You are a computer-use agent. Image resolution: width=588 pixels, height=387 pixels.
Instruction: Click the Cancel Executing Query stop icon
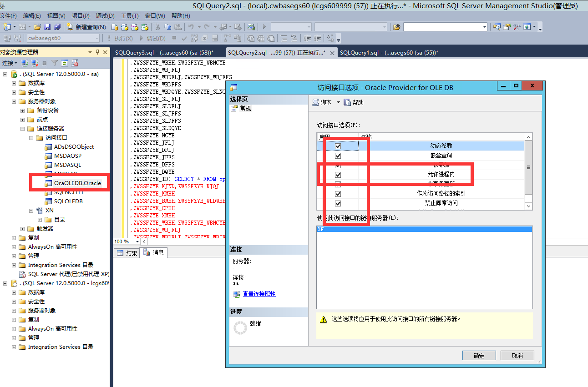(x=175, y=39)
